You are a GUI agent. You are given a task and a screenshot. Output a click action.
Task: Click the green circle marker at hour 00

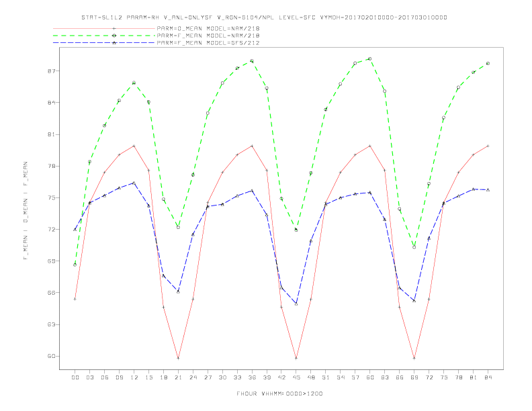(75, 265)
